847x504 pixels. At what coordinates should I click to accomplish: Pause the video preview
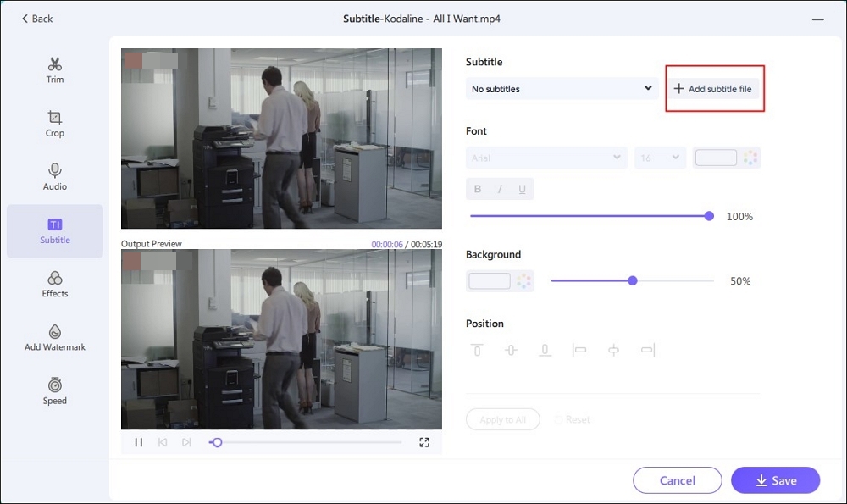[x=139, y=442]
